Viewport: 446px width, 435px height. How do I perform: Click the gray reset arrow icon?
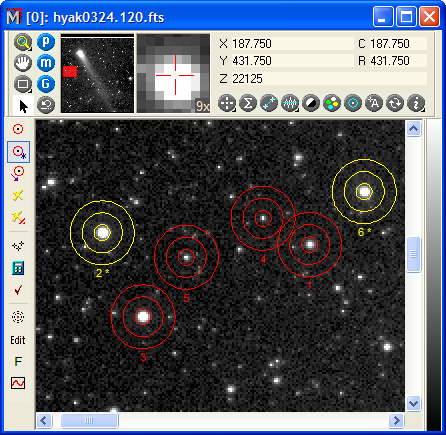(x=46, y=105)
